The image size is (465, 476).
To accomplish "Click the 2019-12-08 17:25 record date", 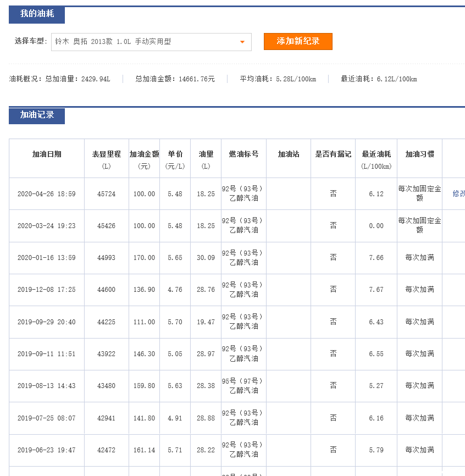I will [47, 290].
